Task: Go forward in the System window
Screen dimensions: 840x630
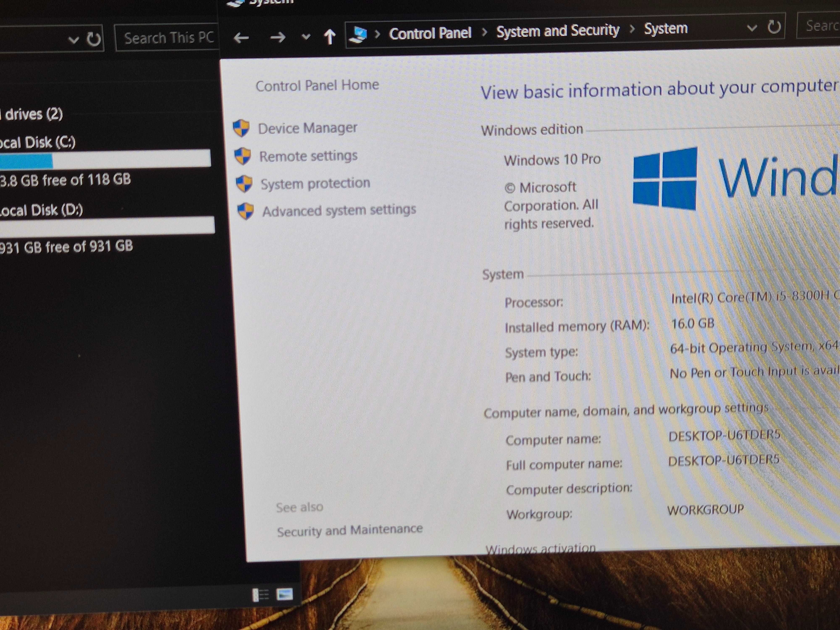Action: click(x=278, y=37)
